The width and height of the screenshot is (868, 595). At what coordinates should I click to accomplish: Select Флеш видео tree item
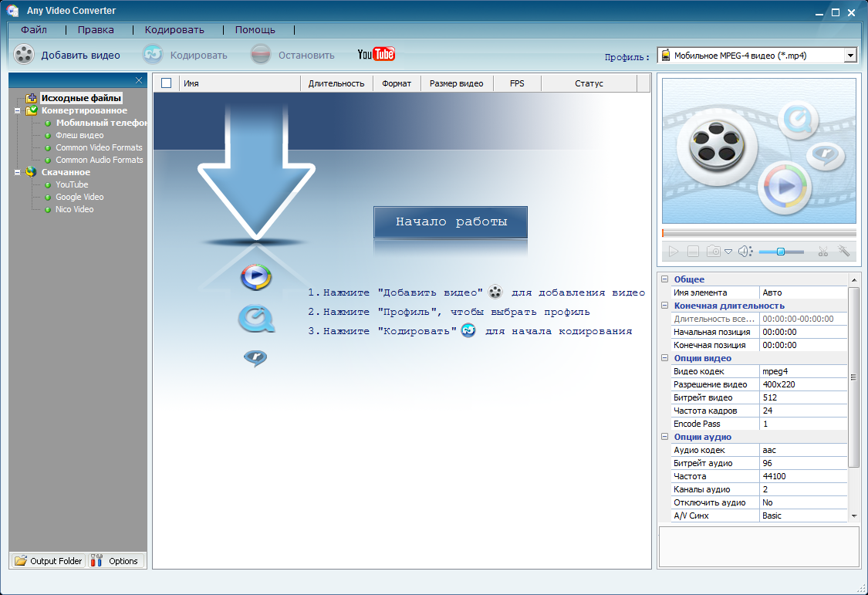coord(79,135)
